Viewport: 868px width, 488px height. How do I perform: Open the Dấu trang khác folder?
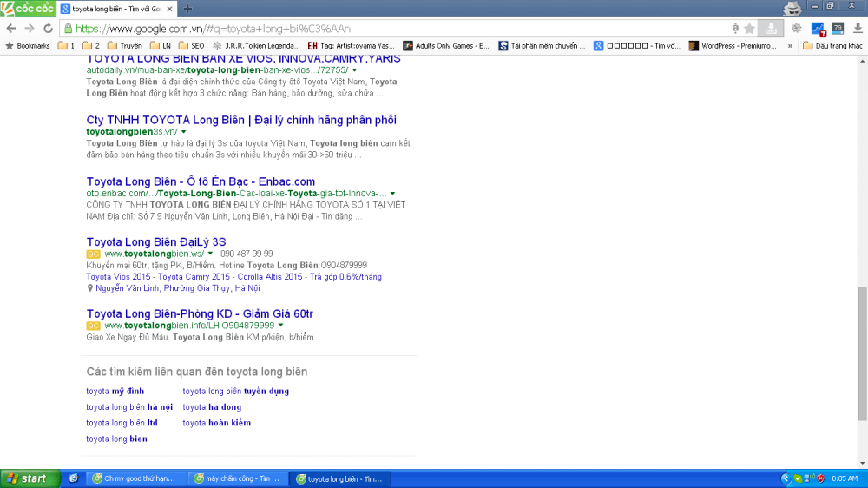pyautogui.click(x=832, y=46)
